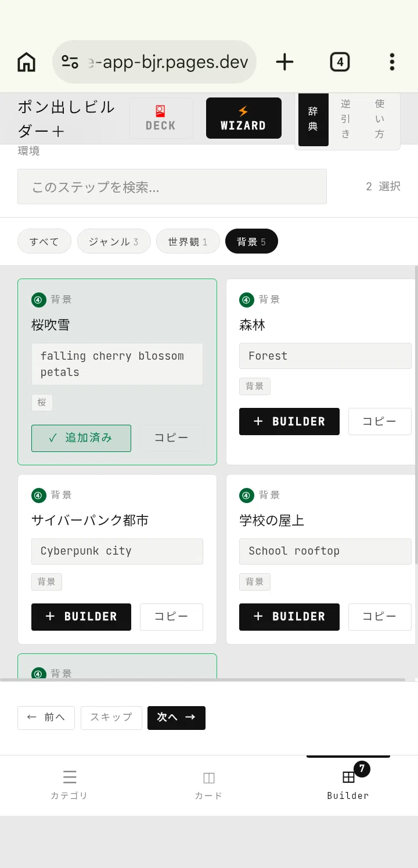Click the 次へ next step button
Viewport: 418px width, 868px height.
176,718
